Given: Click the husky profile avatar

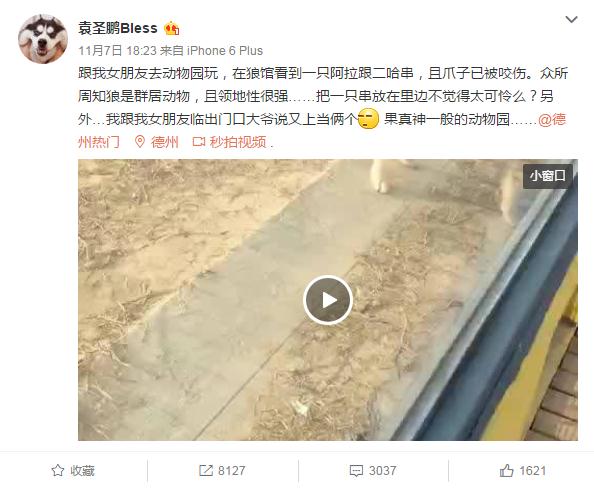Looking at the screenshot, I should pyautogui.click(x=43, y=39).
